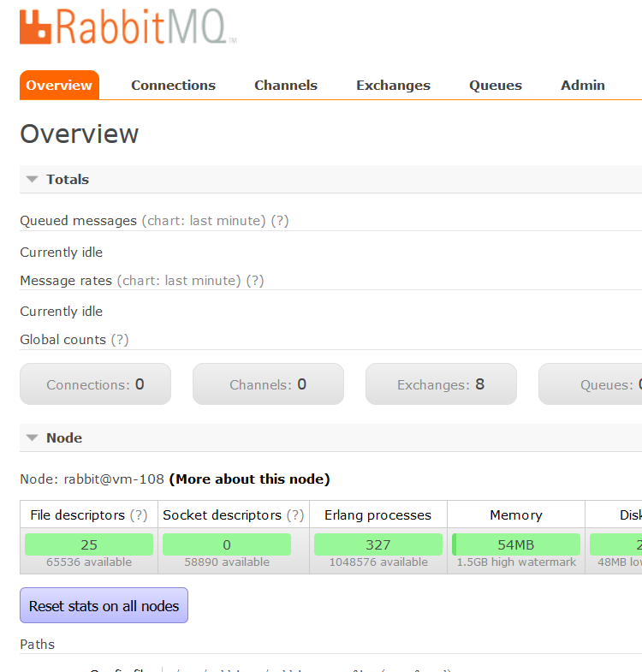Image resolution: width=642 pixels, height=672 pixels.
Task: Click the 'Erlang processes' column header
Action: (378, 514)
